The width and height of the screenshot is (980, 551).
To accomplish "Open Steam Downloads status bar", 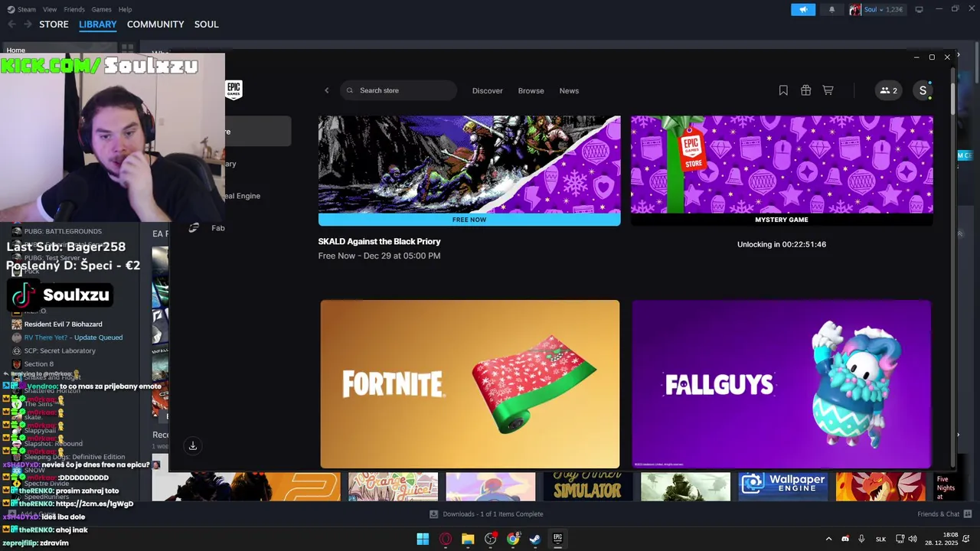I will pos(486,514).
